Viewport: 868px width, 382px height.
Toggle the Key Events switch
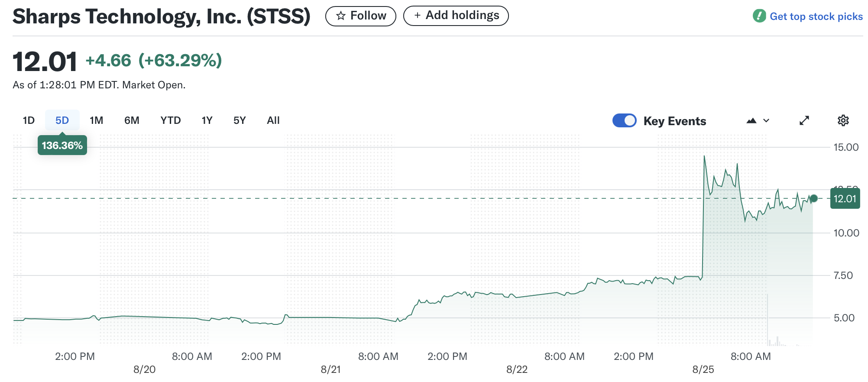coord(624,120)
